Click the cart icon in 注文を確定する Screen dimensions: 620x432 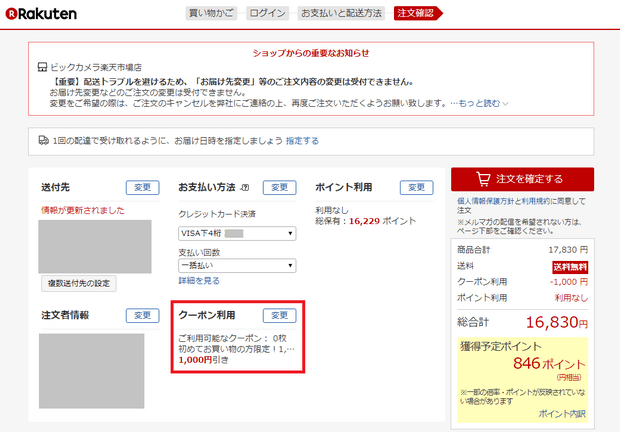[483, 179]
